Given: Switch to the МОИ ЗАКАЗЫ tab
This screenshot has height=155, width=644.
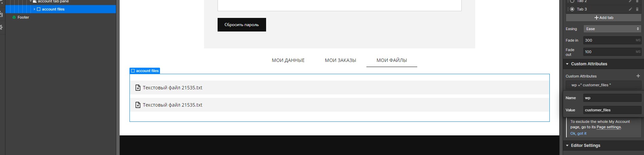Looking at the screenshot, I should (x=341, y=60).
